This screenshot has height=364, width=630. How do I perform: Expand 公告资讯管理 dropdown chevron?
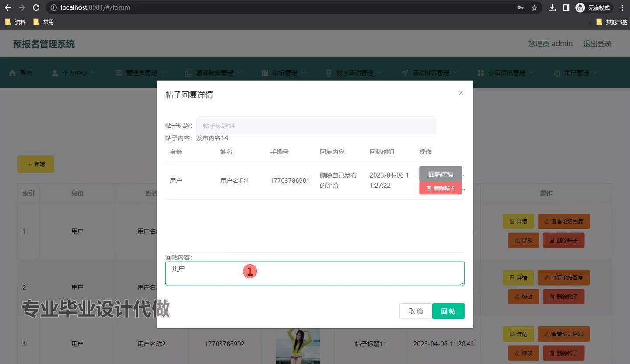531,73
